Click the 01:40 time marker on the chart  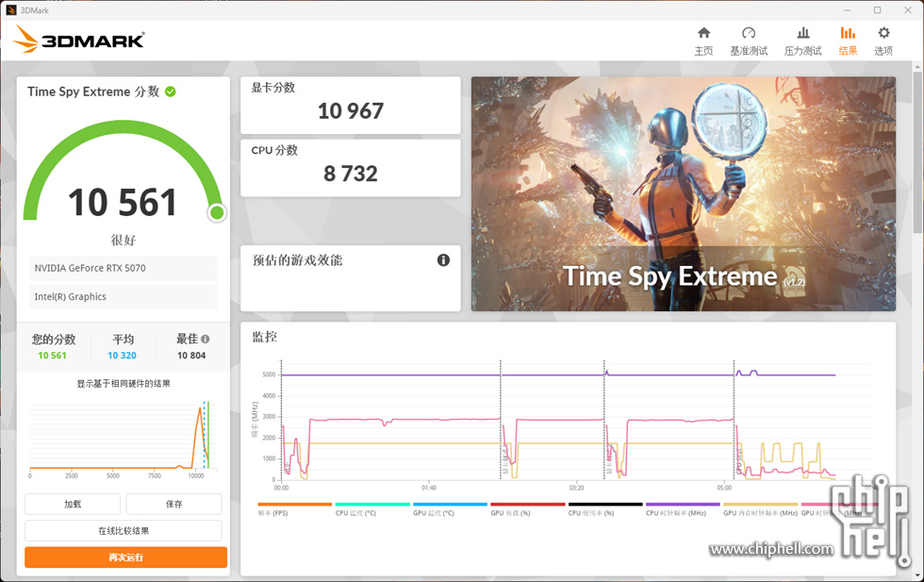(x=429, y=488)
